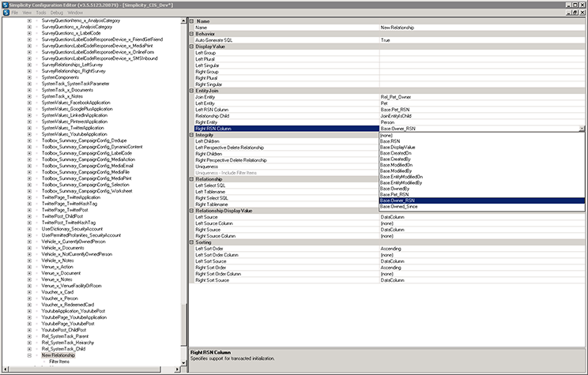This screenshot has height=375, width=588.
Task: Choose Base.ModifiedOn in the dropdown list
Action: tap(482, 165)
